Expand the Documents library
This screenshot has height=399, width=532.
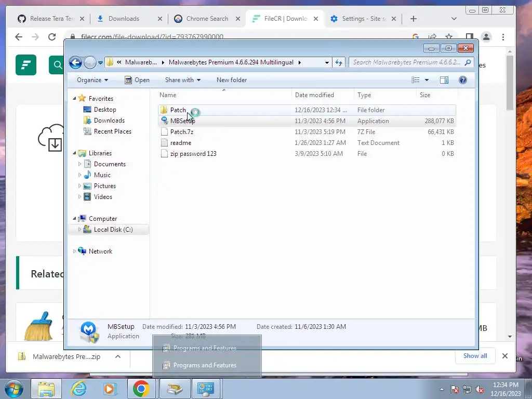coord(79,164)
